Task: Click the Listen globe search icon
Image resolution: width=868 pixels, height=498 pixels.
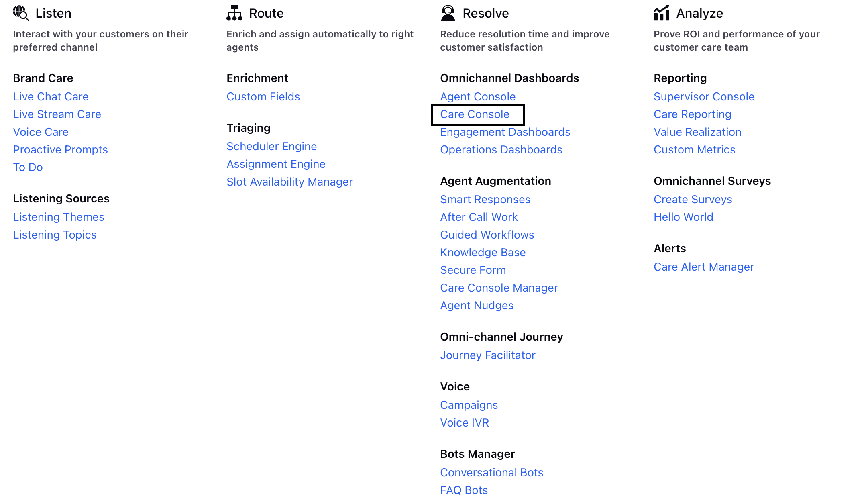Action: click(21, 13)
